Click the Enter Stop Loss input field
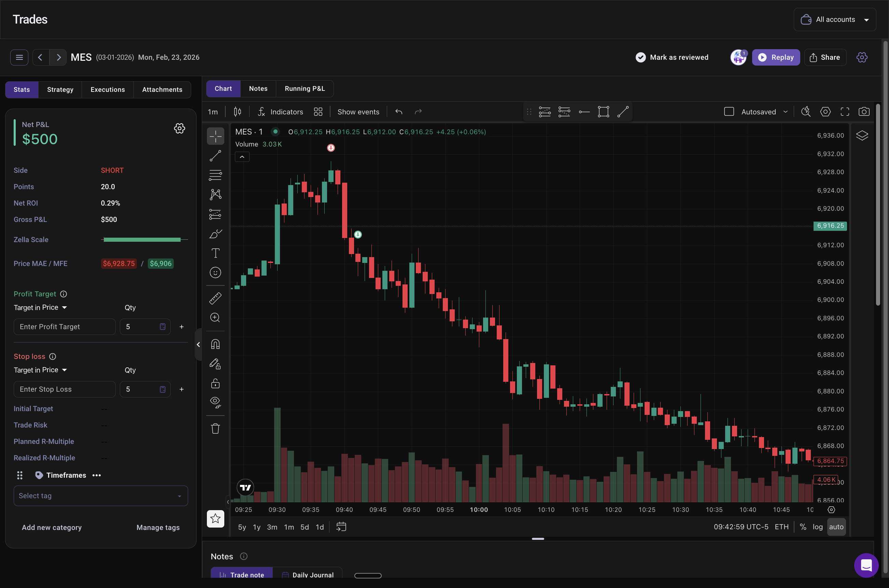The height and width of the screenshot is (588, 889). [x=65, y=389]
